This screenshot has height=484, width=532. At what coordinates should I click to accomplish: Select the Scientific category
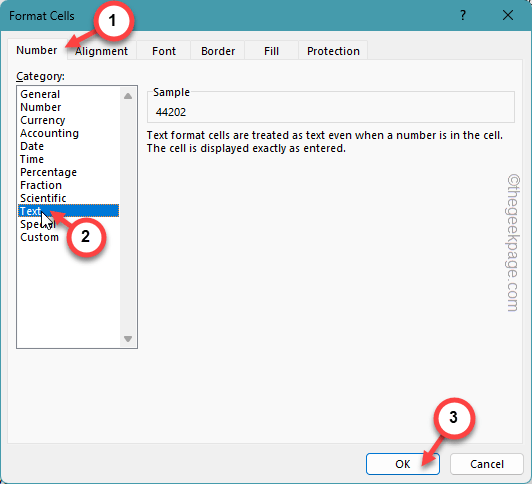(43, 198)
